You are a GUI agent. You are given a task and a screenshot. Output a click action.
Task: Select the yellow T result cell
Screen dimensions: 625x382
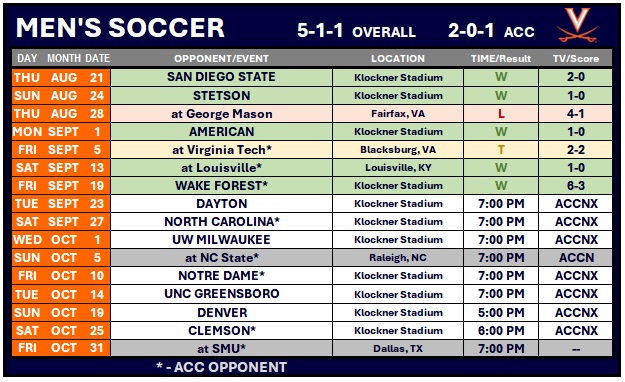(x=501, y=150)
